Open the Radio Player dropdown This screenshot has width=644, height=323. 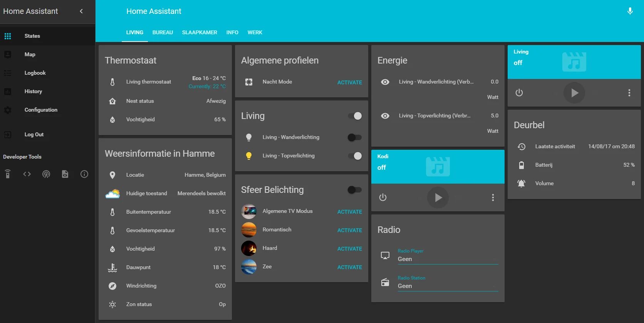(448, 256)
